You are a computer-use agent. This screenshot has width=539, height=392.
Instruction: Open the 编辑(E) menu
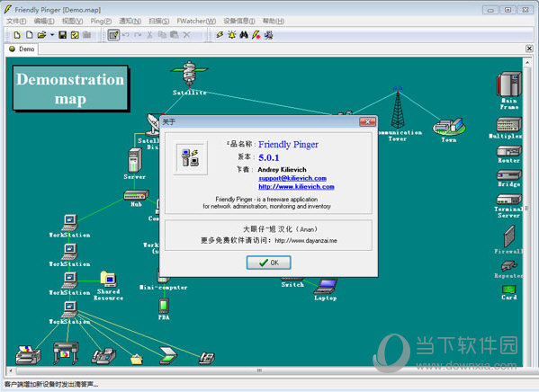pos(44,21)
